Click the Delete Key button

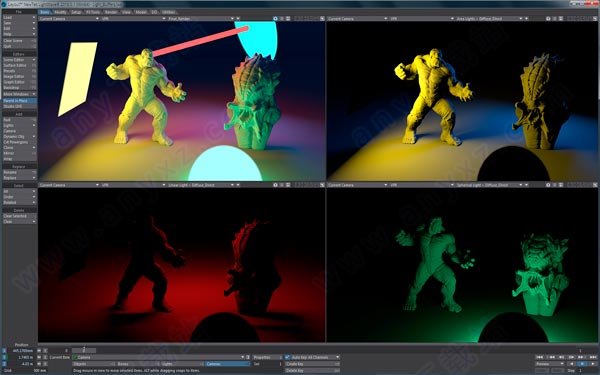click(x=312, y=370)
